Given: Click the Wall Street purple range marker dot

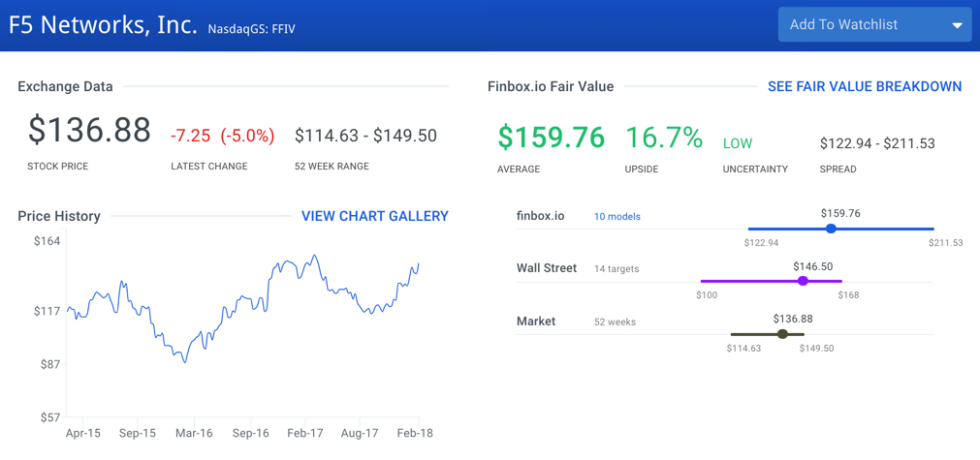Looking at the screenshot, I should [x=804, y=281].
